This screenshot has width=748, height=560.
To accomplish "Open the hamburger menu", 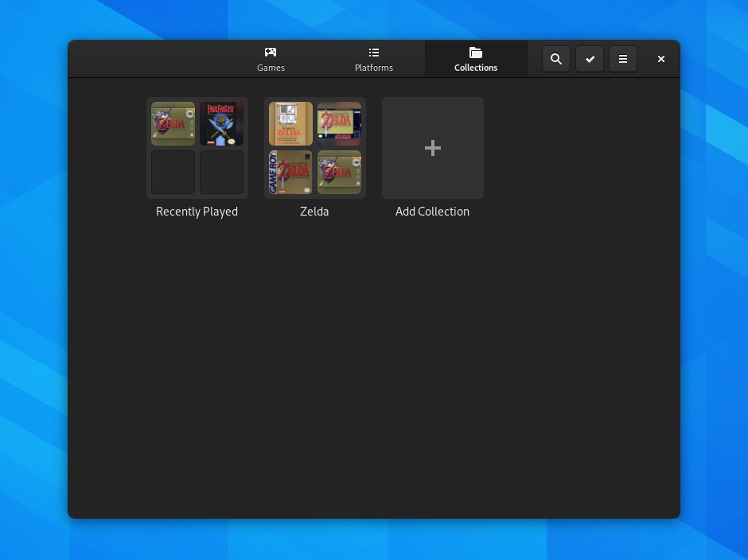I will [x=622, y=58].
